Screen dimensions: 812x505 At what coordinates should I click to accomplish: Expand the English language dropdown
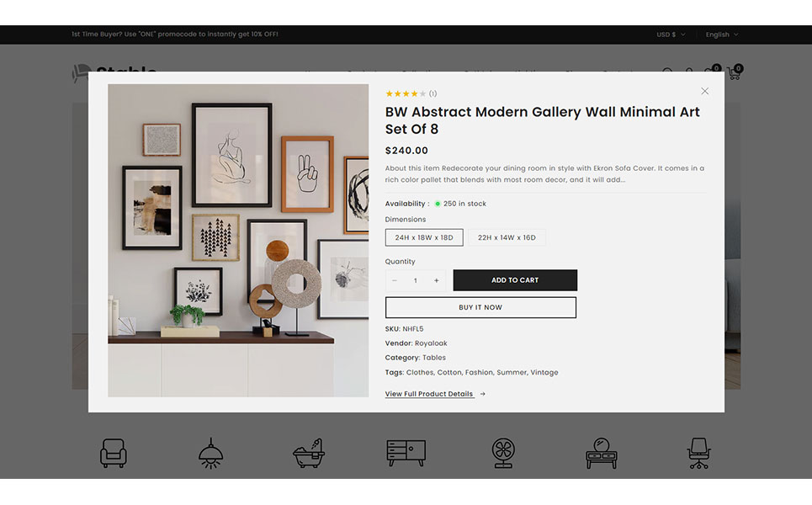coord(722,35)
